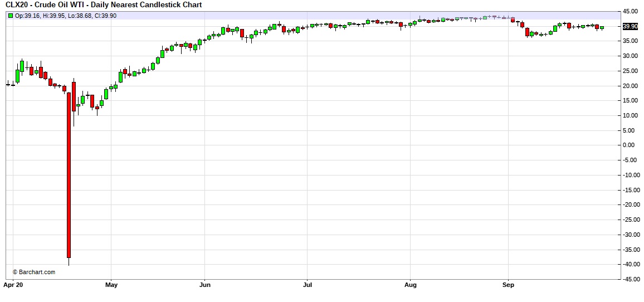
Task: Click the 10.00 price axis label
Action: tap(631, 115)
